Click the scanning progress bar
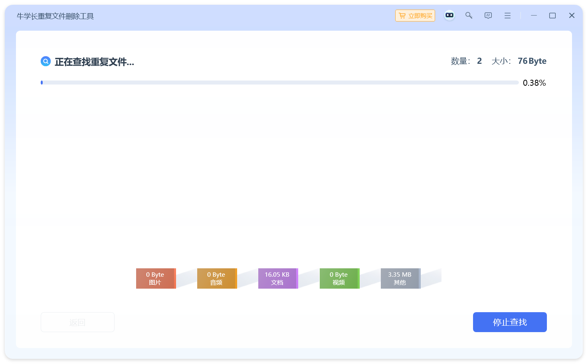 click(279, 83)
